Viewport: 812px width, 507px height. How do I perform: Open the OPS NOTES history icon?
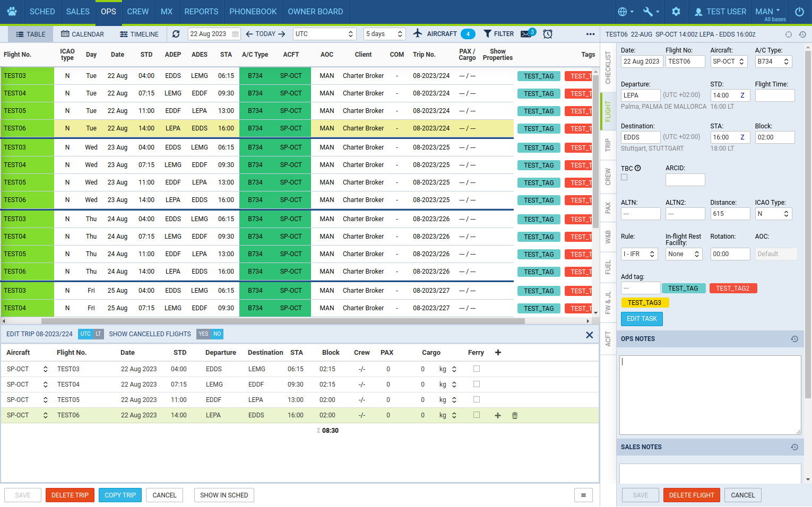tap(794, 339)
